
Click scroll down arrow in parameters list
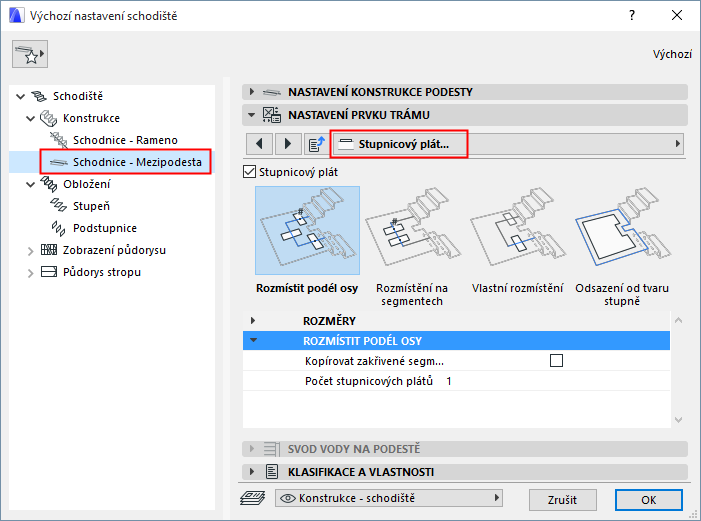pyautogui.click(x=678, y=419)
